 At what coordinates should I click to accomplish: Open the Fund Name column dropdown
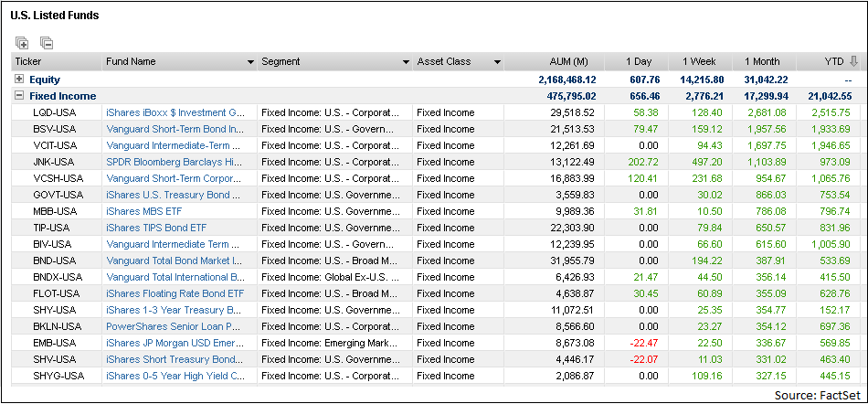pyautogui.click(x=250, y=62)
